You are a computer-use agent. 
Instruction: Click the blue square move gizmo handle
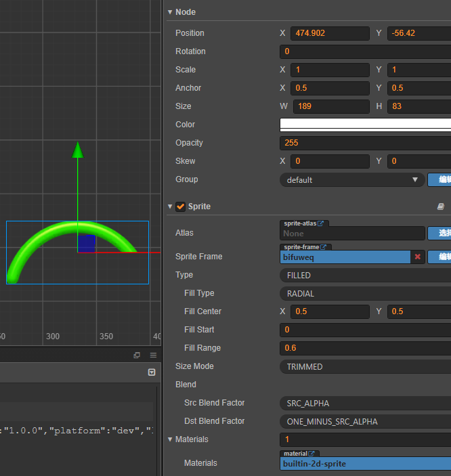[x=87, y=244]
